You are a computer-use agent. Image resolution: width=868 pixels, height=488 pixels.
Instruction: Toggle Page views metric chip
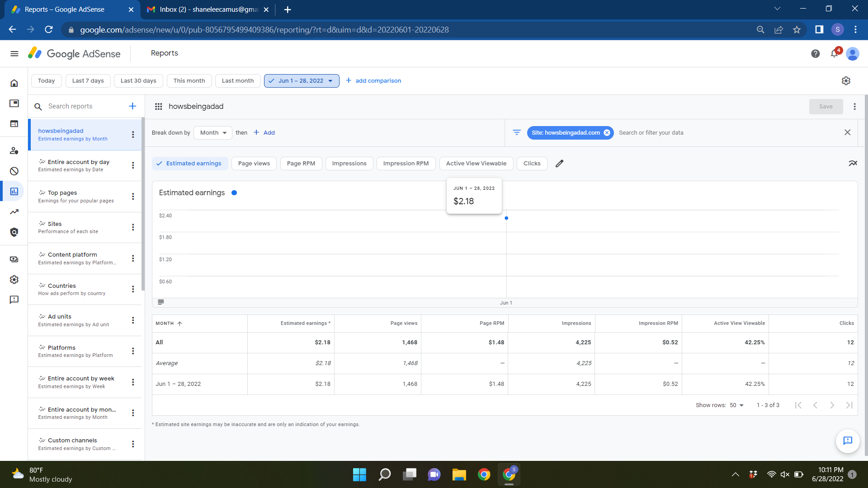coord(254,164)
